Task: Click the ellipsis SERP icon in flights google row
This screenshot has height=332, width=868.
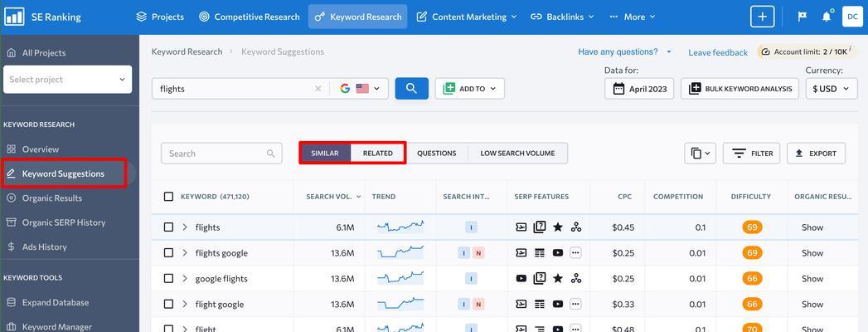Action: 575,253
